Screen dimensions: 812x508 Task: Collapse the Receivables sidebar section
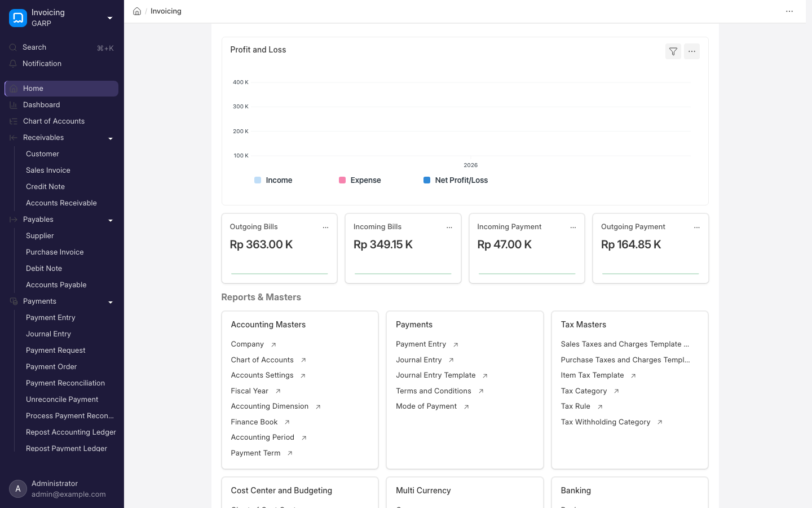(111, 139)
